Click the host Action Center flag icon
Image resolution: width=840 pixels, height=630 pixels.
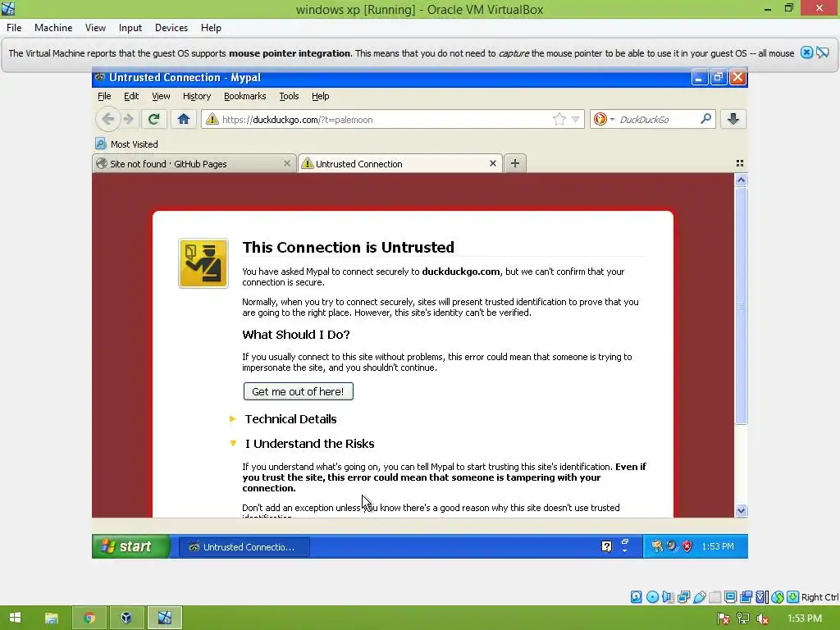[x=724, y=619]
